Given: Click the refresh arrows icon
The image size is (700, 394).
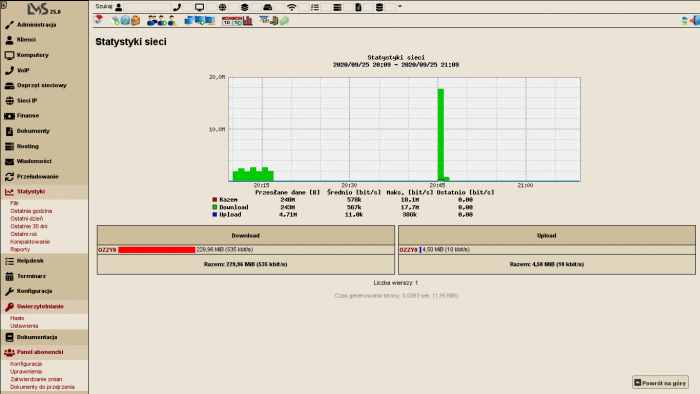Looking at the screenshot, I should (x=684, y=20).
